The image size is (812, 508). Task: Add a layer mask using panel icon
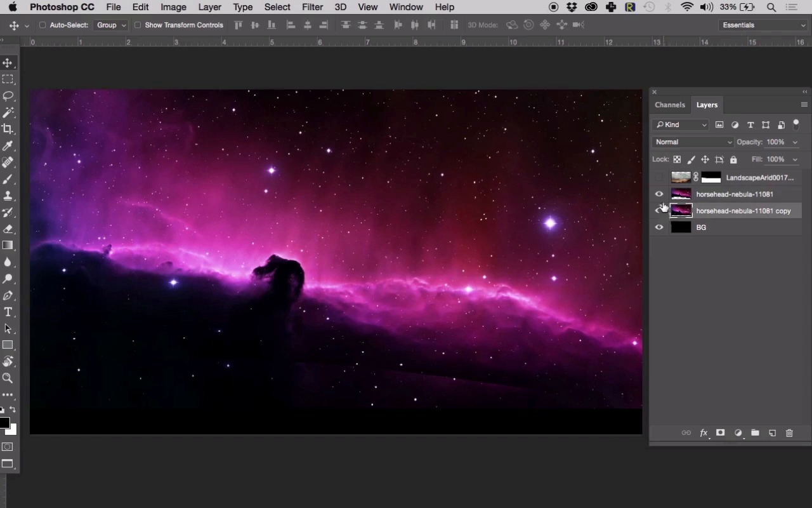pos(720,433)
